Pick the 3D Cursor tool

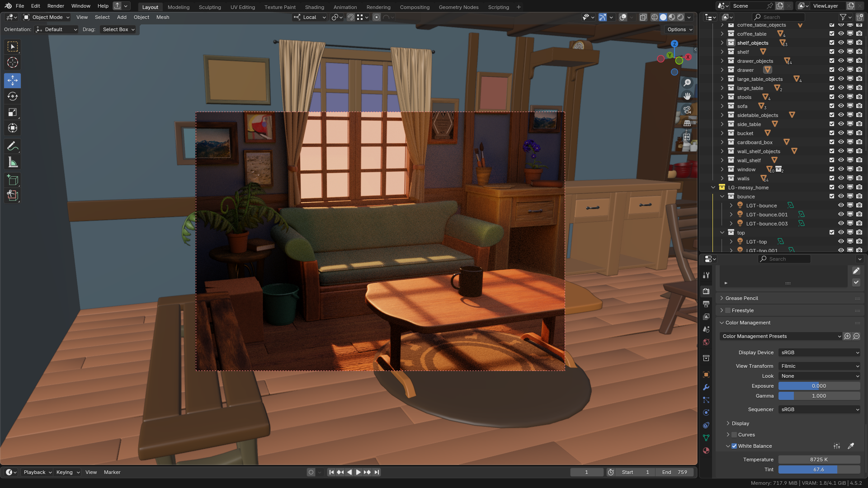13,62
